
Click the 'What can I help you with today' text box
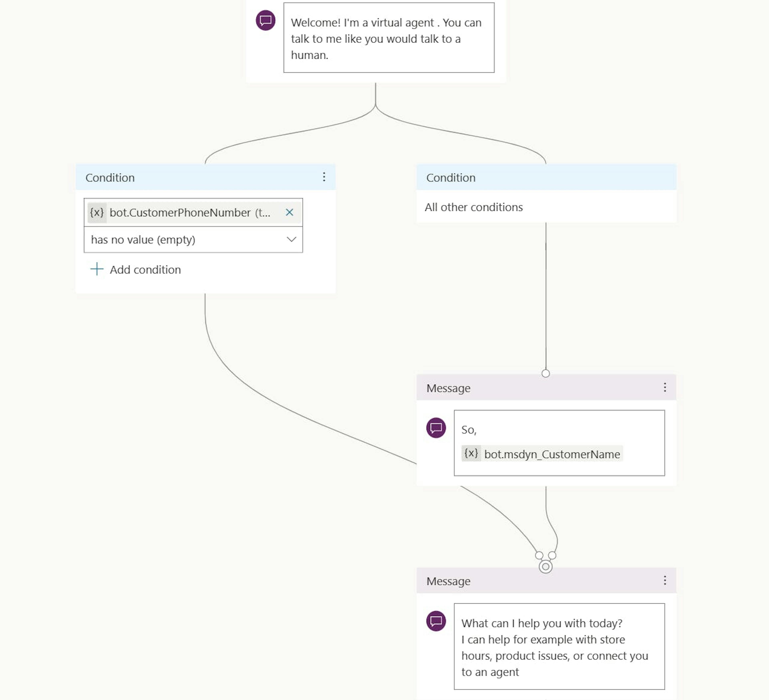[x=559, y=646]
